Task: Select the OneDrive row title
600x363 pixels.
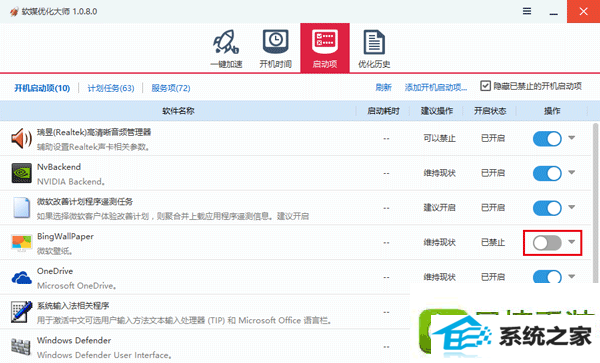Action: [x=55, y=271]
